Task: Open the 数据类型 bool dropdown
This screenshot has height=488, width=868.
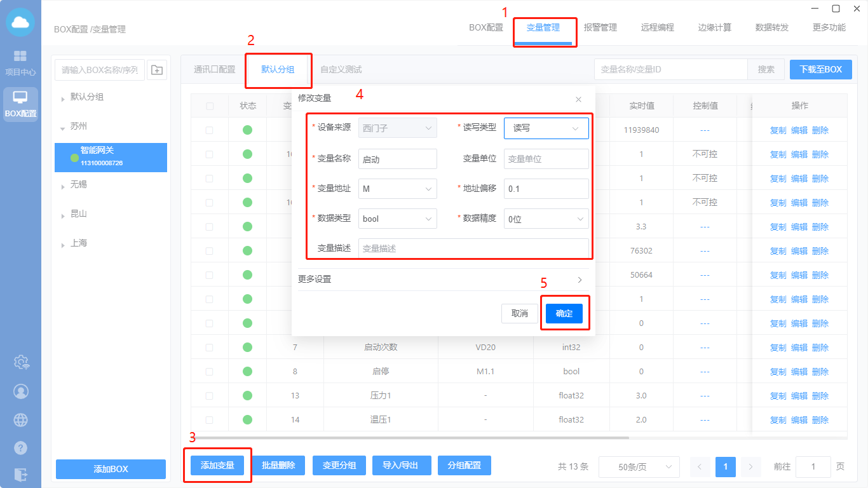Action: [x=398, y=219]
